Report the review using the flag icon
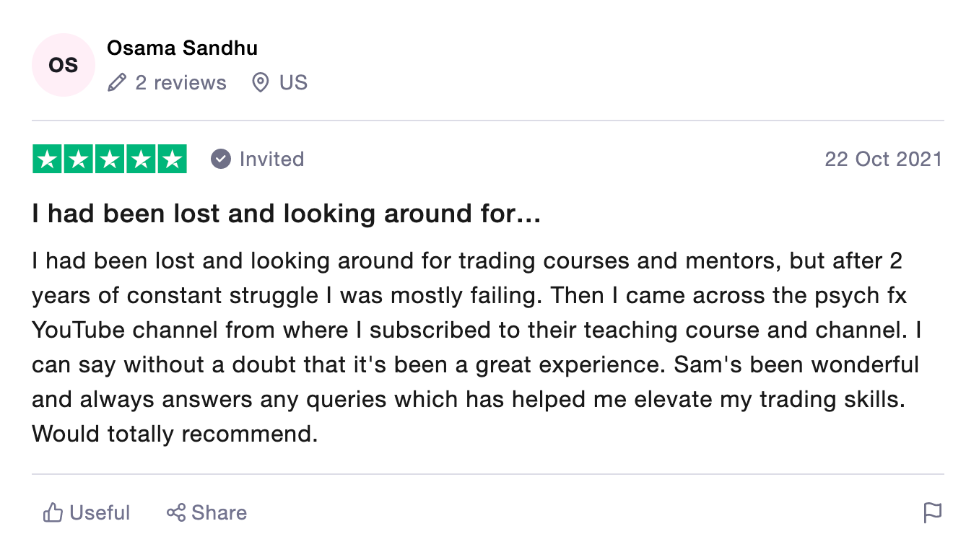 (933, 513)
